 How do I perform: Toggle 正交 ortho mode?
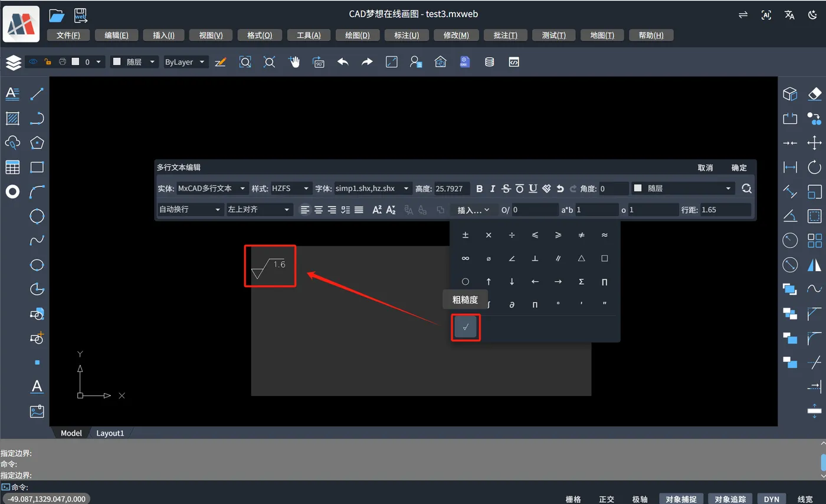(607, 499)
